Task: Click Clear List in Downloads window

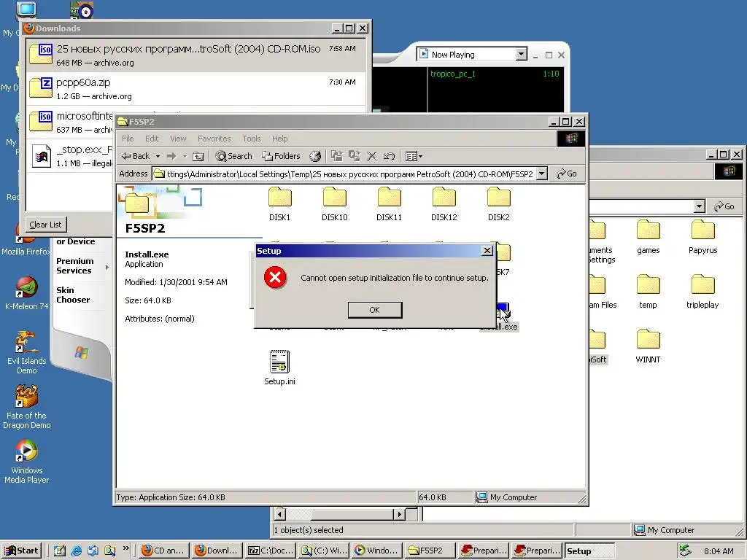Action: pyautogui.click(x=45, y=225)
